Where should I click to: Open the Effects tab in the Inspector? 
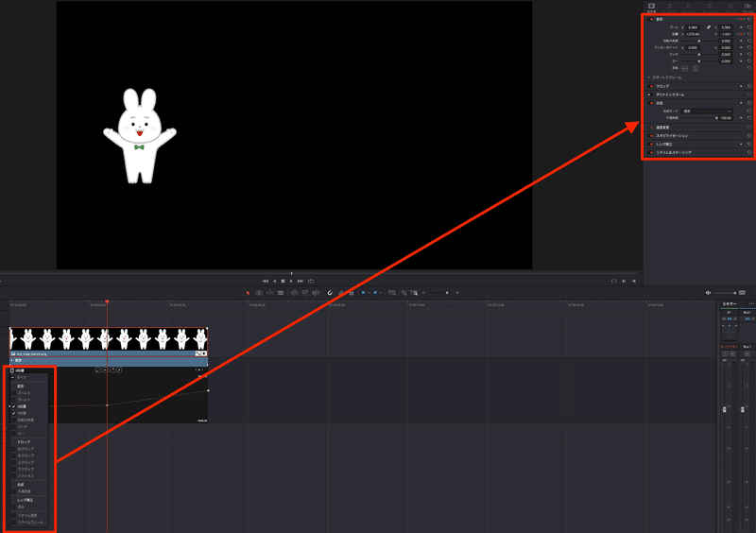(688, 7)
